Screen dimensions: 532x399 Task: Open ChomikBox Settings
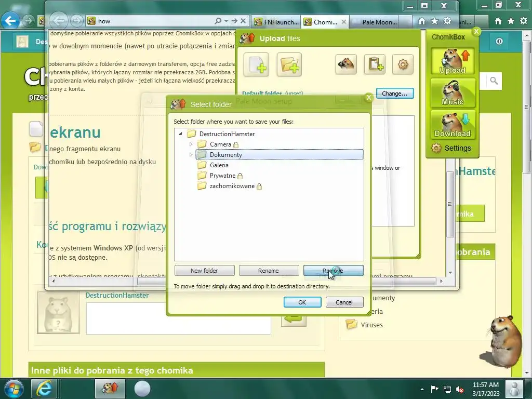451,148
